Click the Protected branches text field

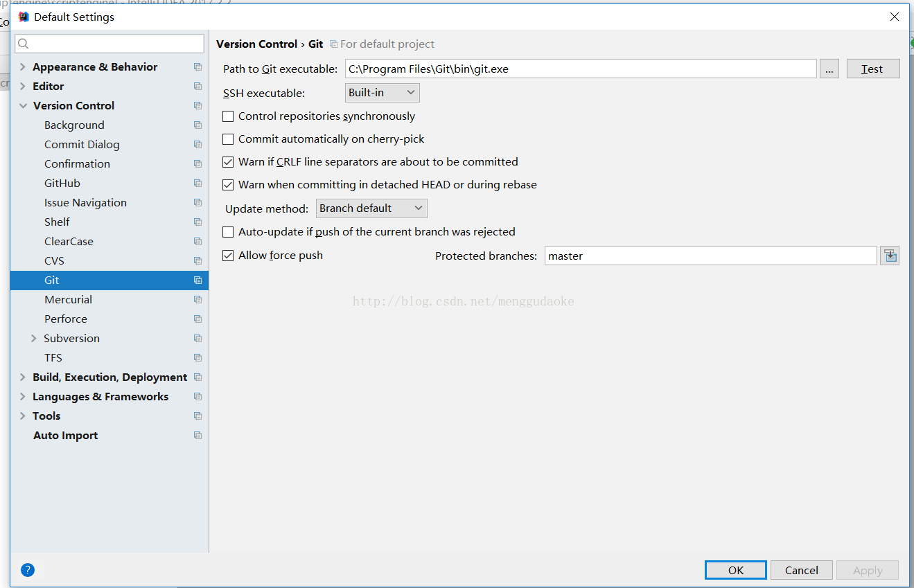click(711, 256)
